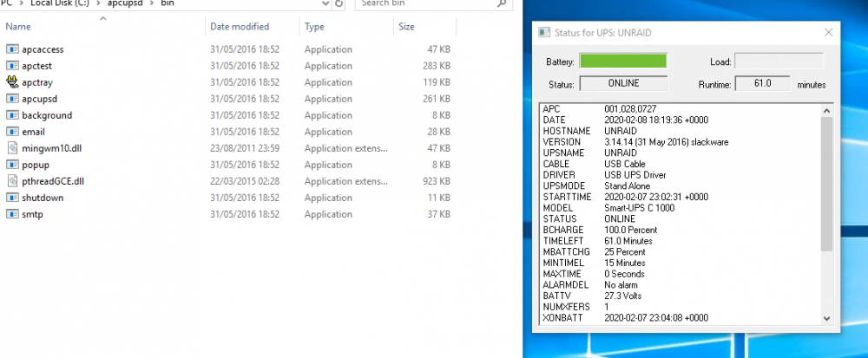Click the green Battery level bar

[x=623, y=62]
